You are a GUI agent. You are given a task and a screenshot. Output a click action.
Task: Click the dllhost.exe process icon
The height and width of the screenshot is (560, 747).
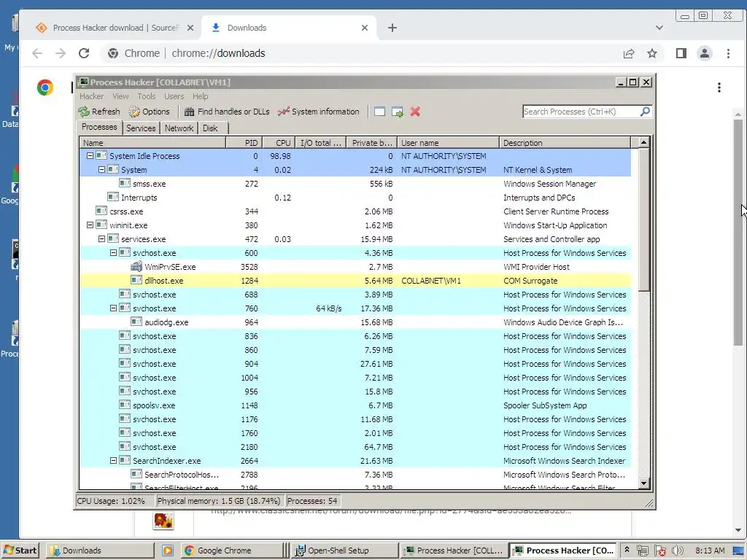coord(136,281)
